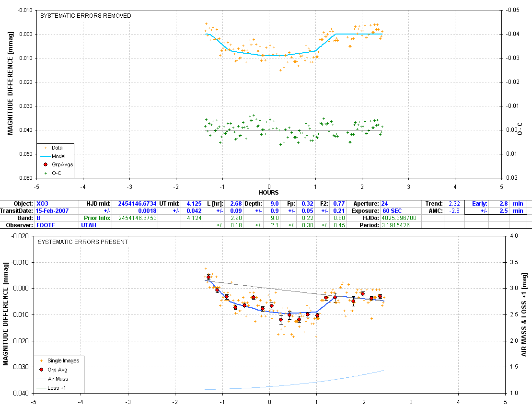This screenshot has height=407, width=532.
Task: Click the Fp value 0.32
Action: point(307,204)
